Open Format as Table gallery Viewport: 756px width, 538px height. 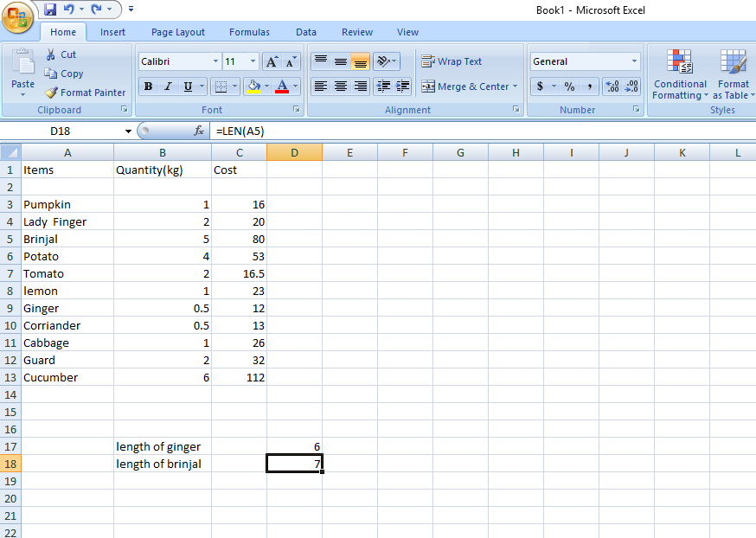point(733,74)
